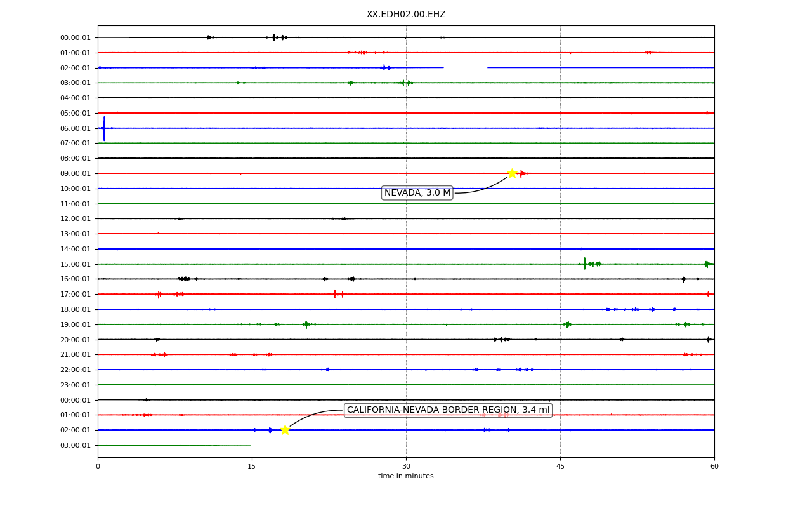Click the 15:00:01 row time label

pos(75,264)
